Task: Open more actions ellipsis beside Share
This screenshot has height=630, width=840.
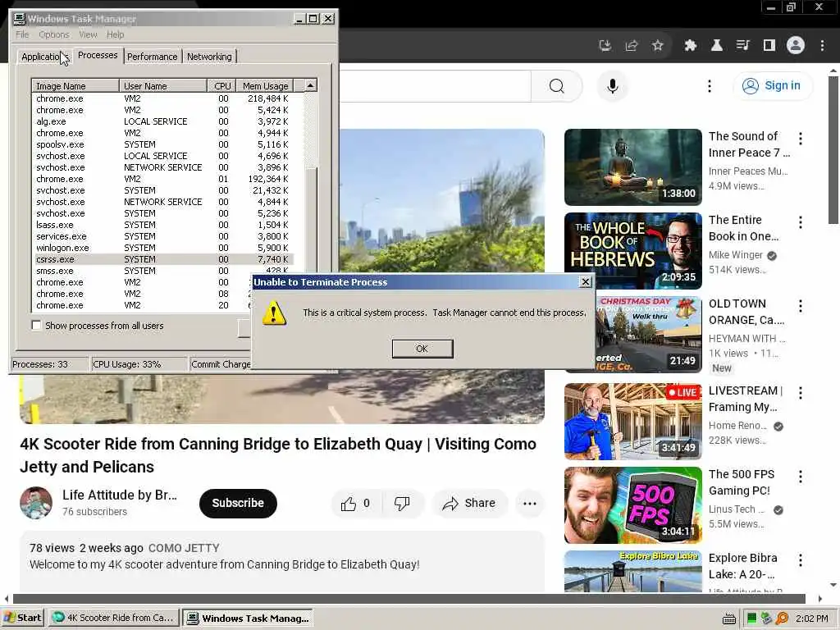Action: [x=530, y=504]
